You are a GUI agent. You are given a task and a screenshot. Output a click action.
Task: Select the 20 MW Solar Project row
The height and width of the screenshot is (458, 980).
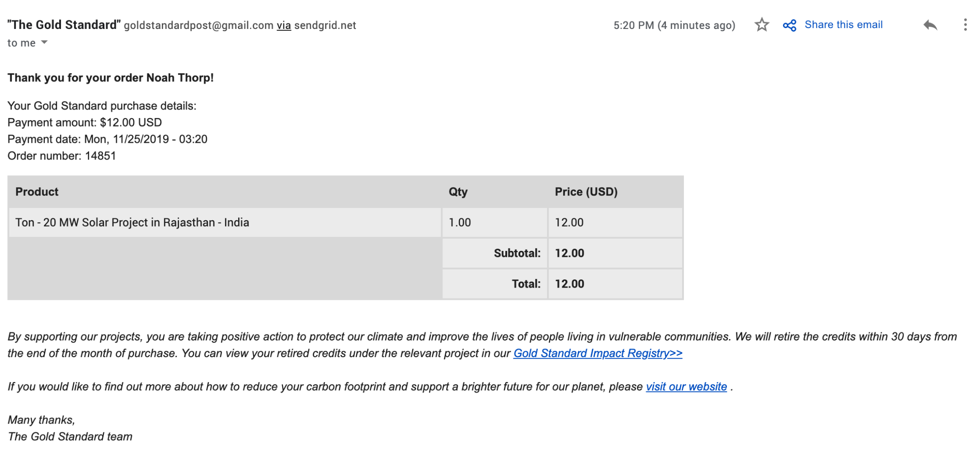[x=132, y=222]
